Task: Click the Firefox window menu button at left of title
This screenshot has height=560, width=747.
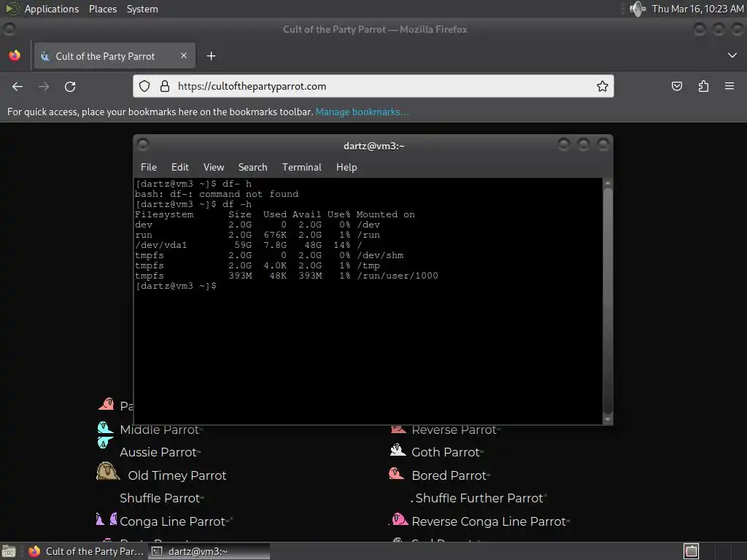Action: point(9,29)
